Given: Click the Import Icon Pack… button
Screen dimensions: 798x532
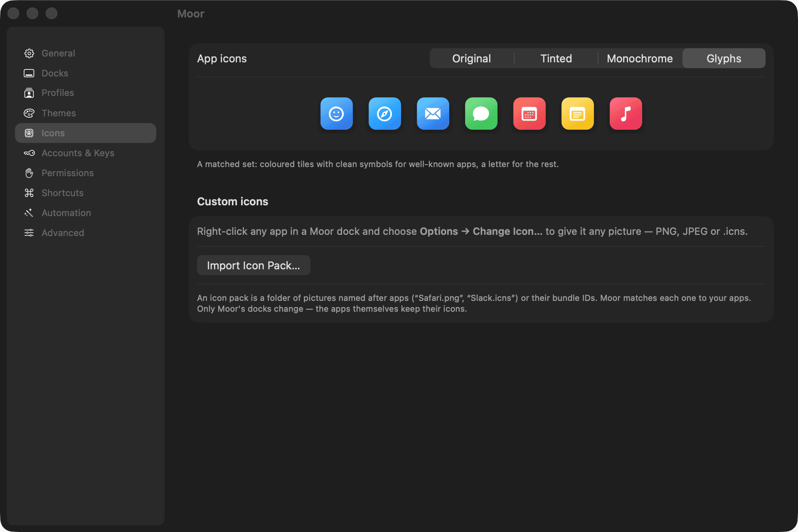Looking at the screenshot, I should pyautogui.click(x=254, y=265).
